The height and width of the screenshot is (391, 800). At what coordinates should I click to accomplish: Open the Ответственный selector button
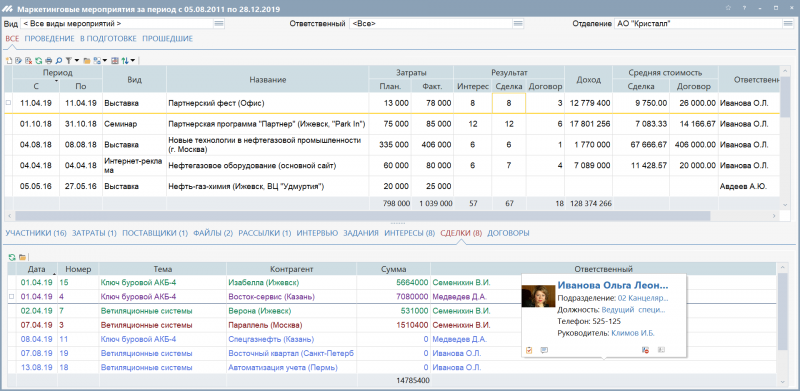(x=518, y=23)
